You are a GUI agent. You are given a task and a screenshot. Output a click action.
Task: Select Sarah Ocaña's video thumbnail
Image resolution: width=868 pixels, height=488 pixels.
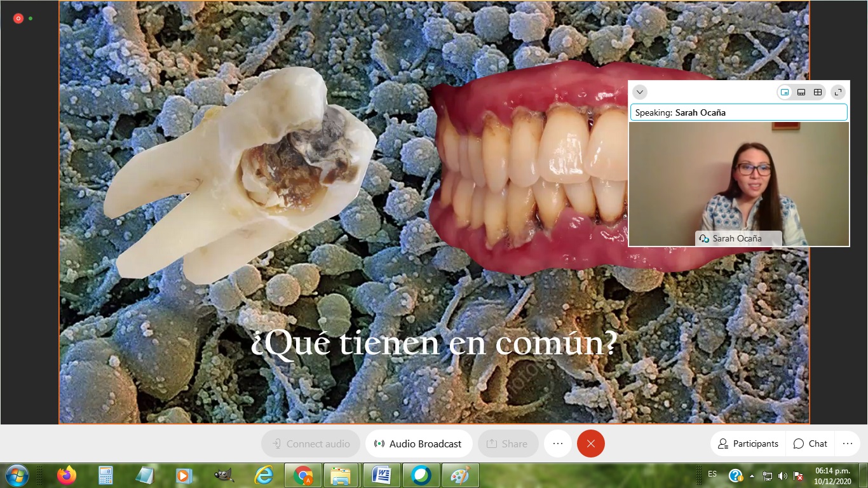[739, 184]
